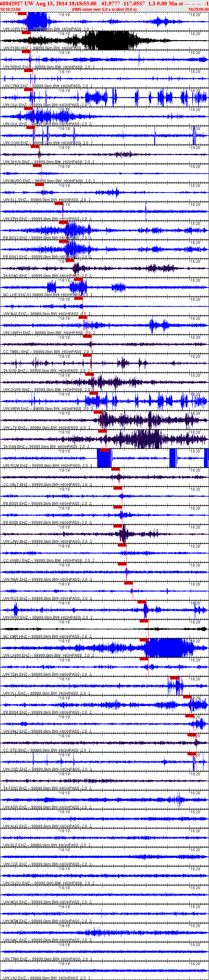Click the event header '60842927 UW Aug 13, 2014'
209x980 pixels.
tap(34, 3)
